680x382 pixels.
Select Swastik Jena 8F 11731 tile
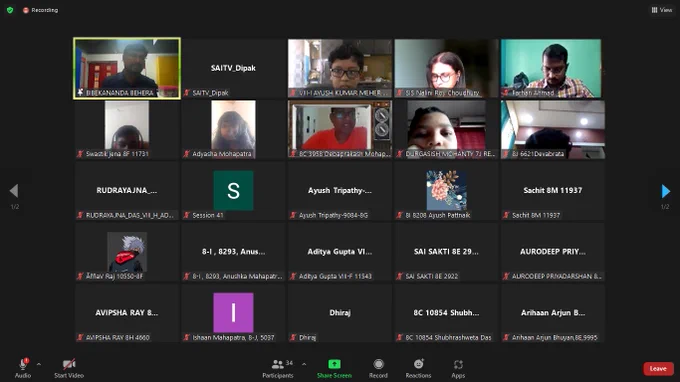(x=127, y=129)
